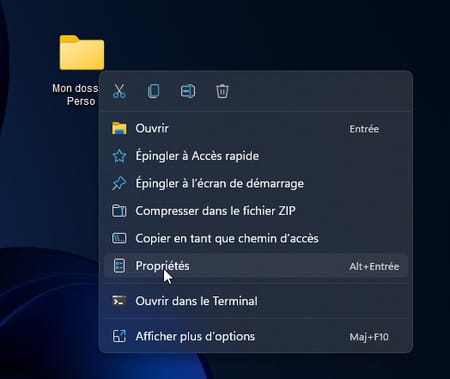Open Propriétés from the context menu
Image resolution: width=450 pixels, height=379 pixels.
(x=256, y=266)
